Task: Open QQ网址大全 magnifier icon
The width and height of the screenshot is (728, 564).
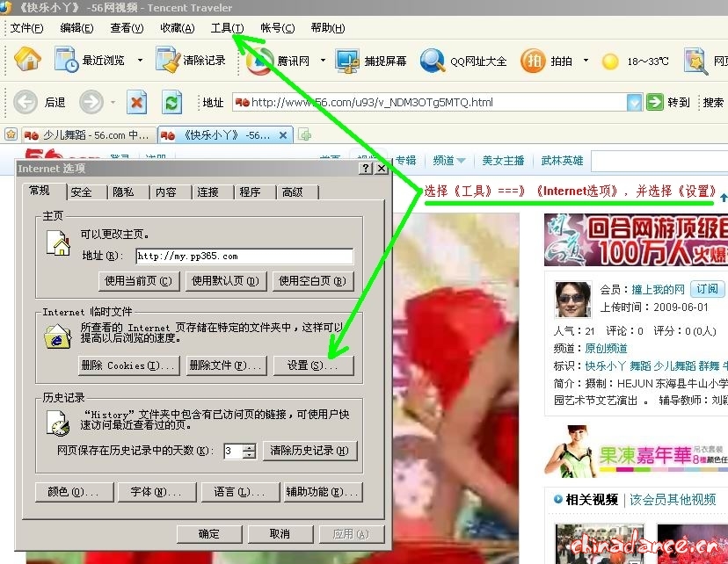Action: (x=432, y=61)
